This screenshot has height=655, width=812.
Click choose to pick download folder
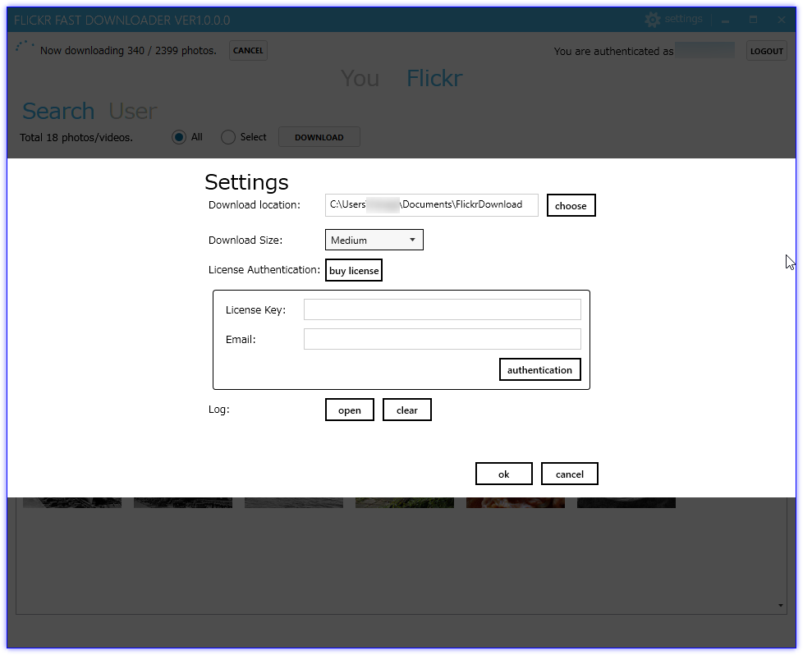pyautogui.click(x=571, y=205)
